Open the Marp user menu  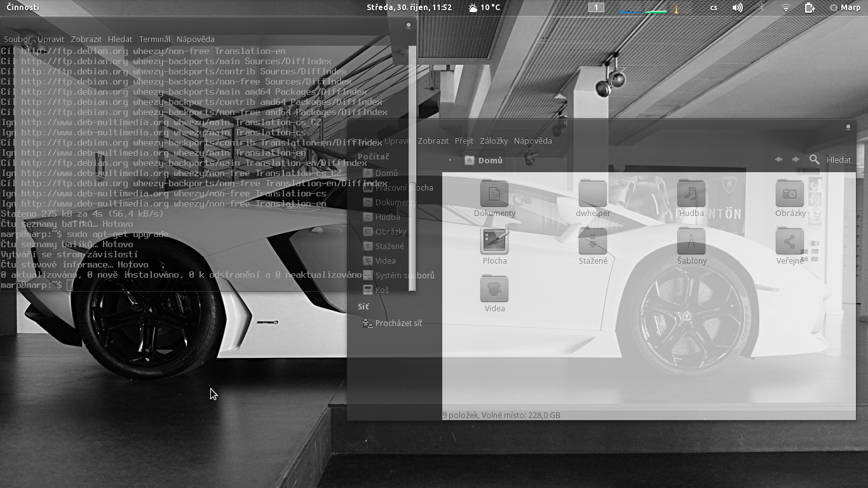845,8
